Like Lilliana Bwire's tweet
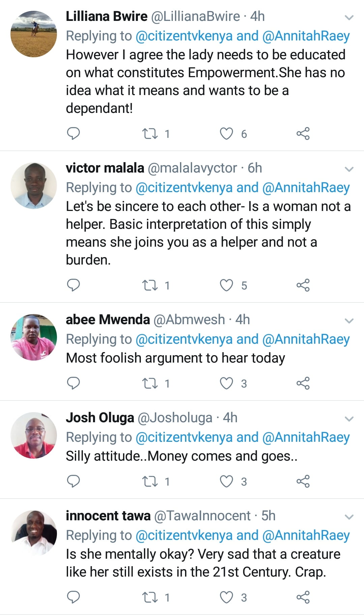Viewport: 364px width, 616px height. point(226,133)
